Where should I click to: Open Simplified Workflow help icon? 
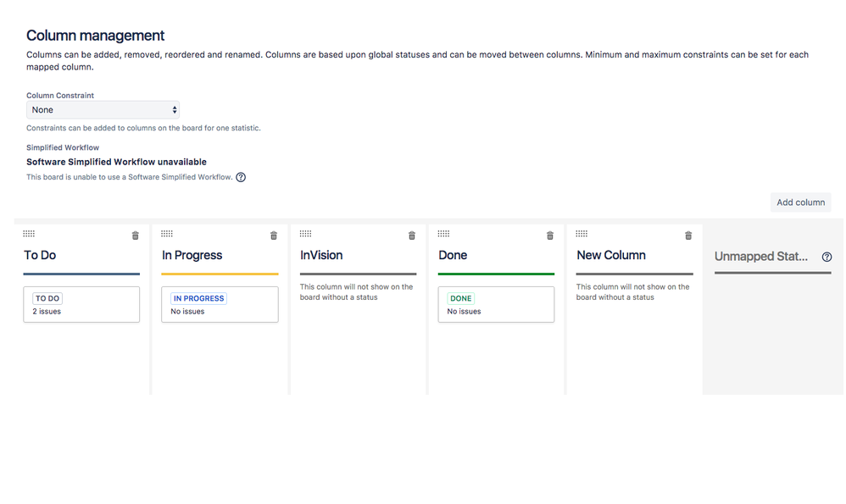tap(241, 177)
